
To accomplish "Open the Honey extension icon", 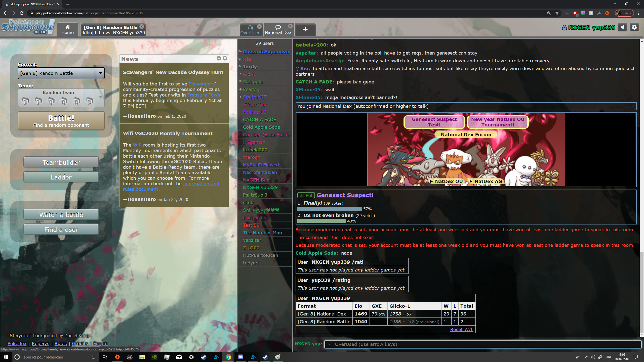I will (x=591, y=13).
